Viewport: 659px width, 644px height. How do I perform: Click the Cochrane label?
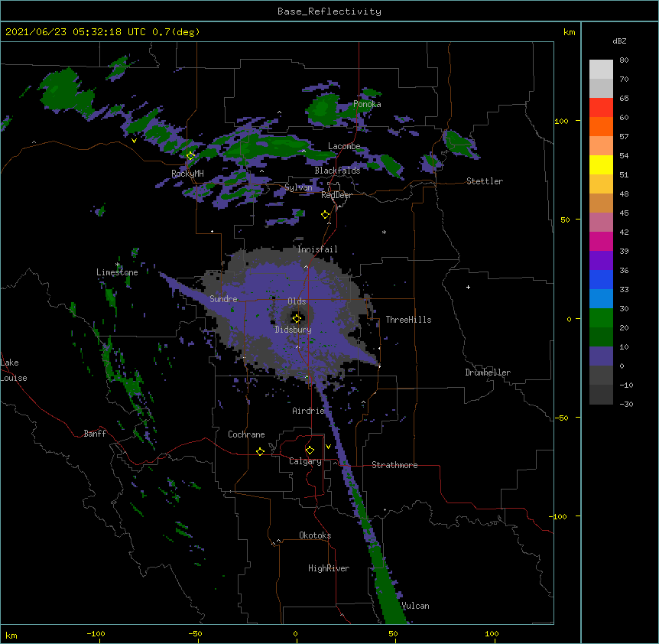coord(246,434)
